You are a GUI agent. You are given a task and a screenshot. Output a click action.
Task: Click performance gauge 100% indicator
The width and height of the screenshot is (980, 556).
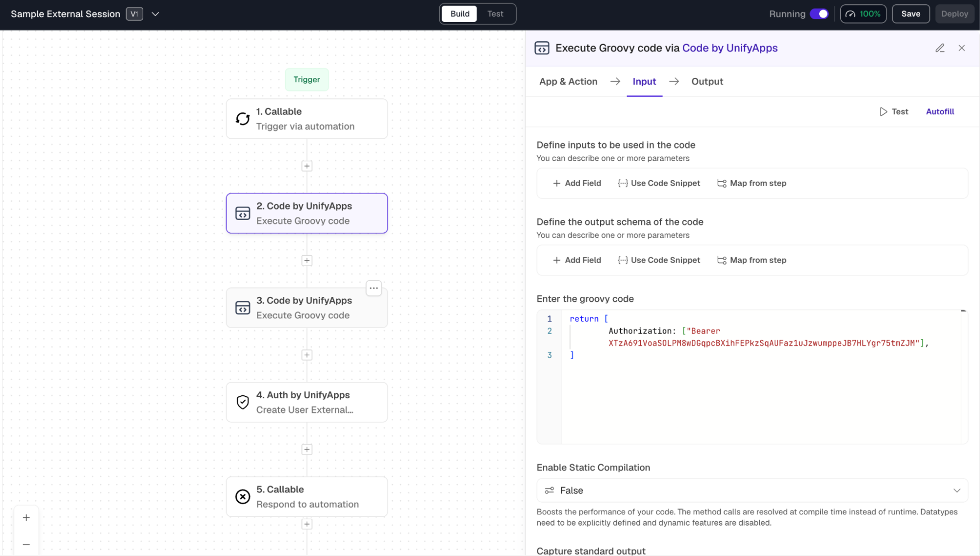click(x=863, y=14)
